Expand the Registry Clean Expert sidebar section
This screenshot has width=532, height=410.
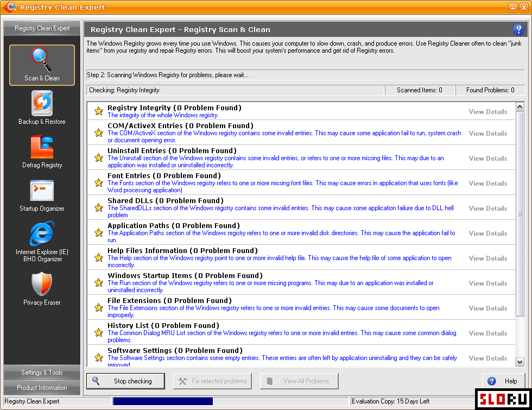[42, 28]
